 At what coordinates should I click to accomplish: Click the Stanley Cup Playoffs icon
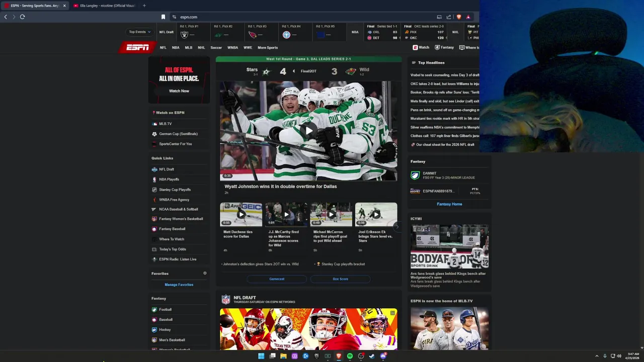click(x=154, y=190)
